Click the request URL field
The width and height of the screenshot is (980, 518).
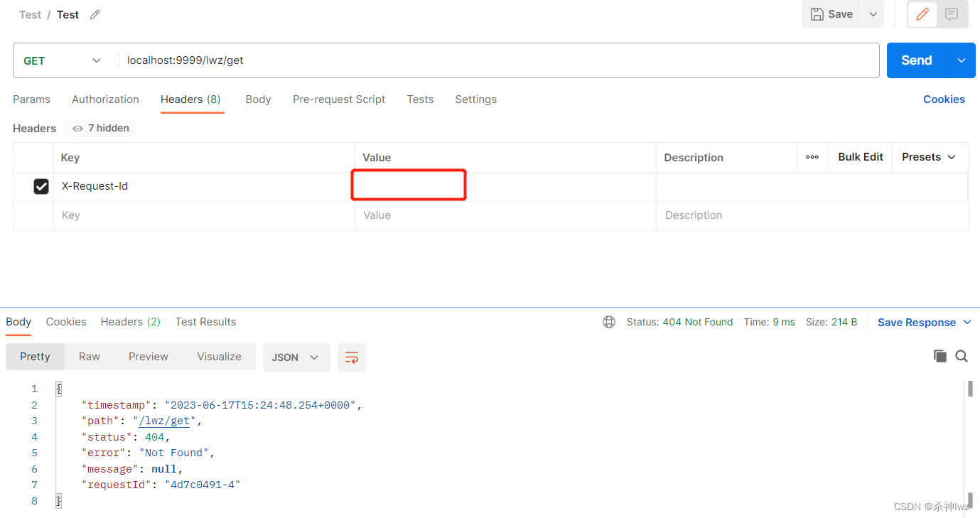click(497, 60)
